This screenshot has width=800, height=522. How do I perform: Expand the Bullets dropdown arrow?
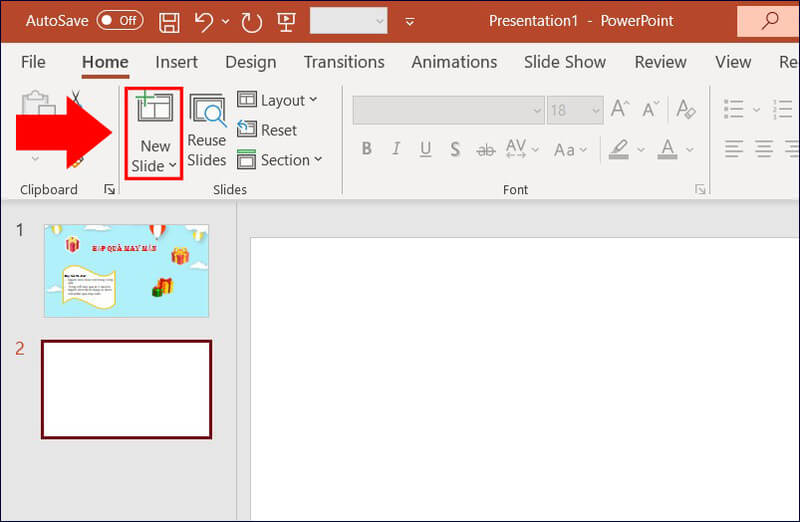coord(756,109)
